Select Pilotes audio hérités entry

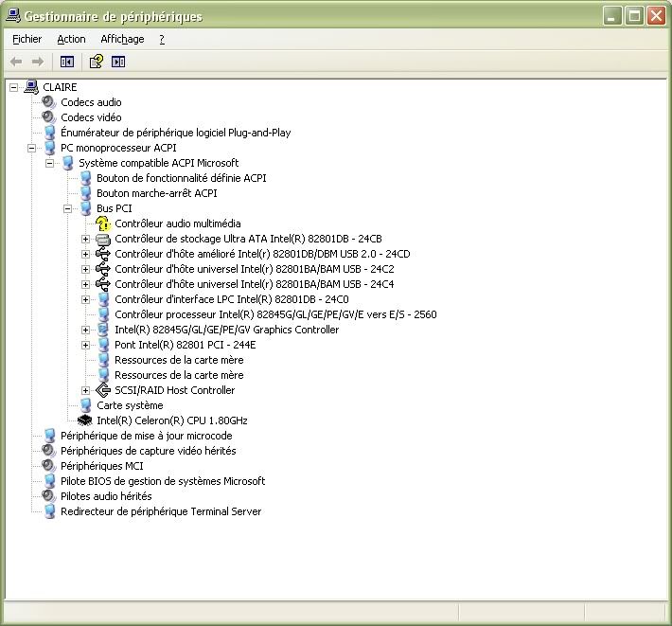click(106, 496)
